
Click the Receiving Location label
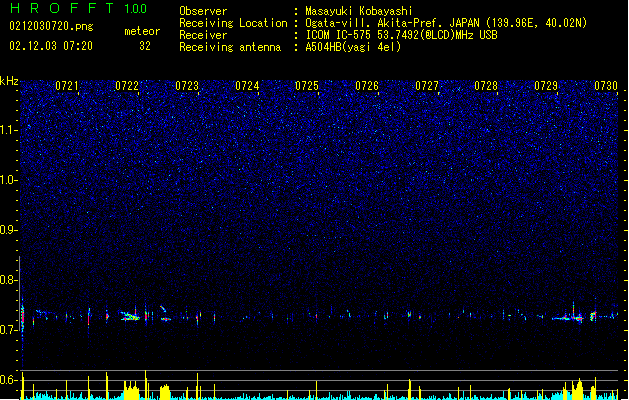233,23
